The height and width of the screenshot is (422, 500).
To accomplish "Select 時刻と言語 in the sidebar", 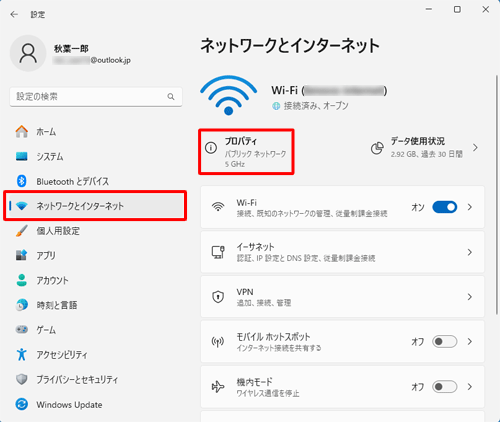I will (x=96, y=305).
